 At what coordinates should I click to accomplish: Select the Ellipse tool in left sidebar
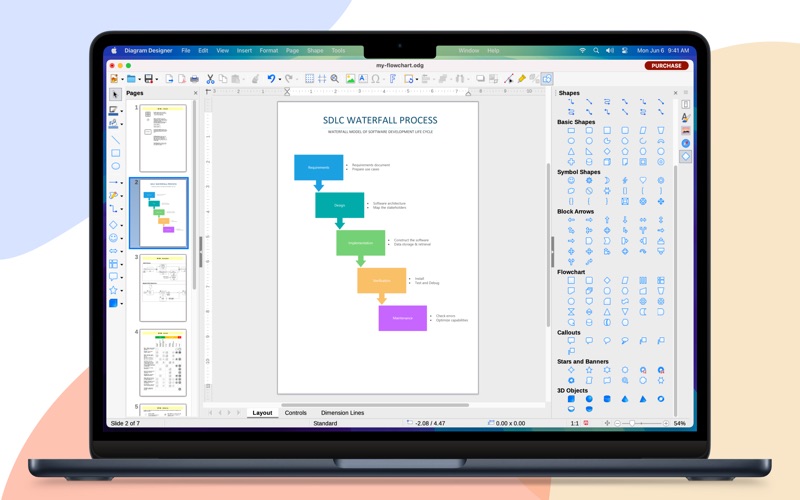(115, 166)
